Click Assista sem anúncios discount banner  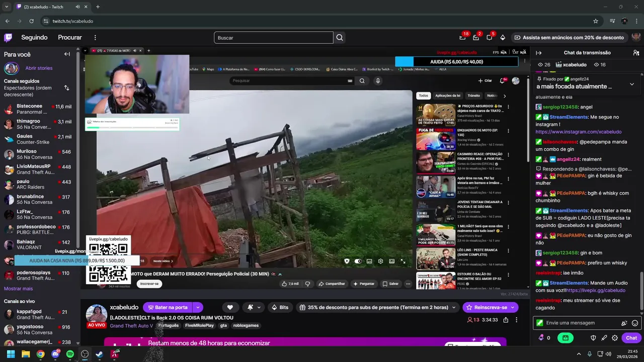tap(569, 37)
